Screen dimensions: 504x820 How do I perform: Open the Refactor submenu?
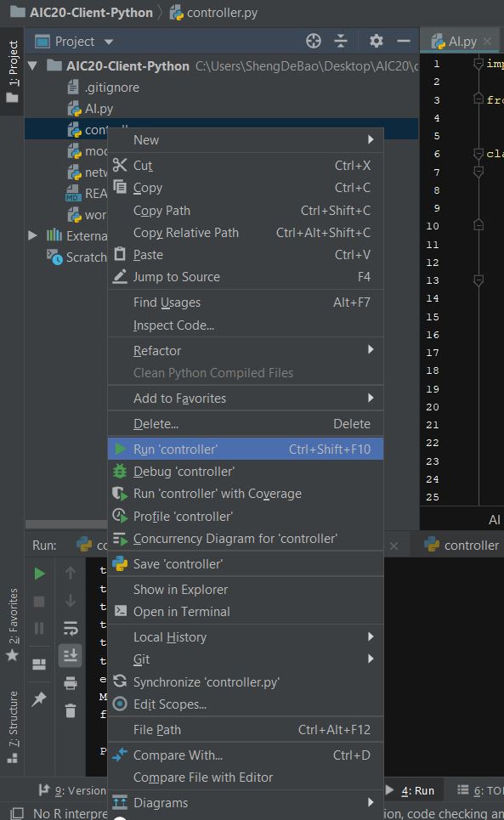pyautogui.click(x=246, y=350)
